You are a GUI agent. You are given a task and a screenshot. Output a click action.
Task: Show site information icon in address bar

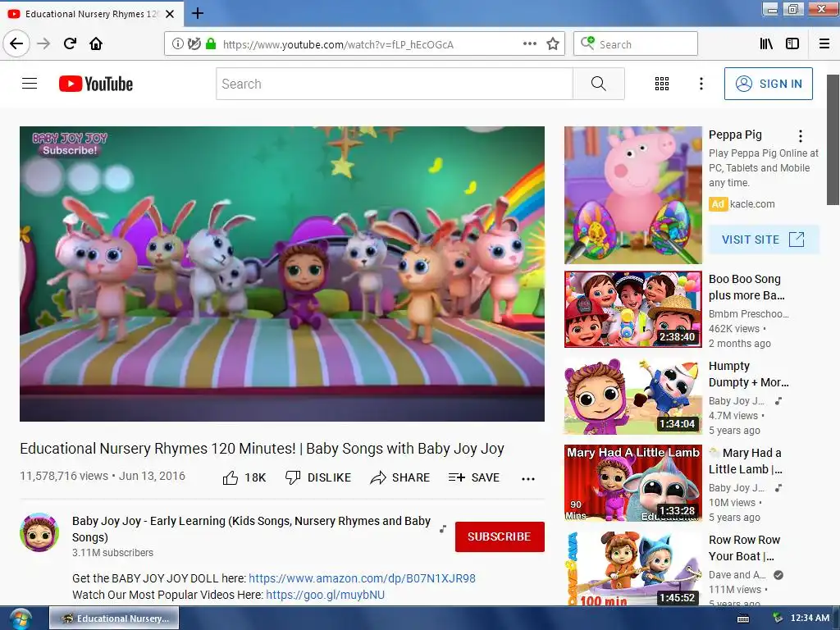point(177,44)
